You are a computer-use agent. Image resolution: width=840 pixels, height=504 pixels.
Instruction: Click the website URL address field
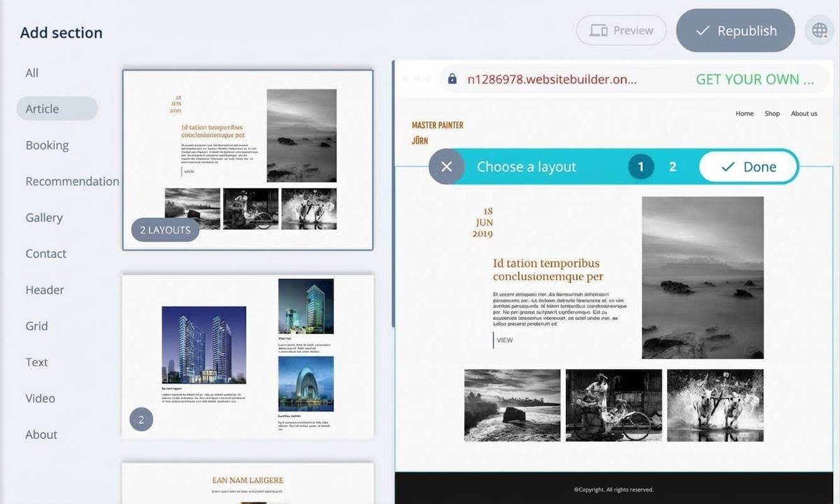click(551, 79)
